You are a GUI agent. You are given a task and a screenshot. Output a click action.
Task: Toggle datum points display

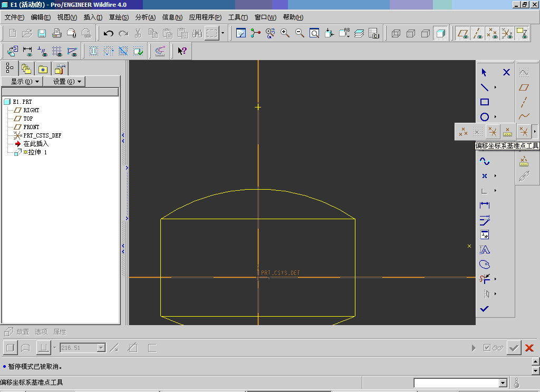pyautogui.click(x=492, y=33)
